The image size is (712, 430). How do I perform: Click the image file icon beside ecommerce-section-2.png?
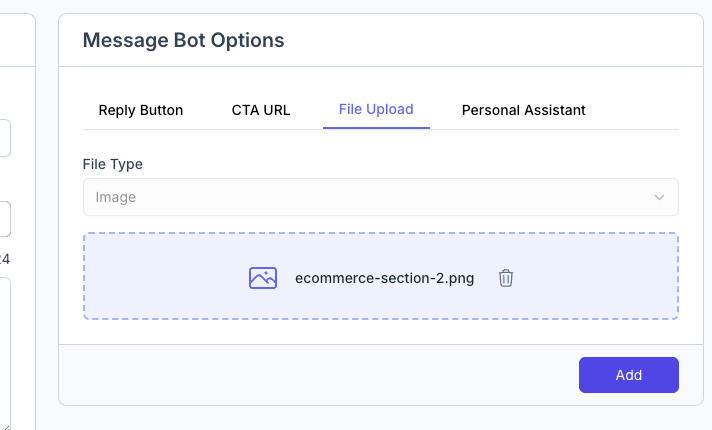pyautogui.click(x=263, y=278)
